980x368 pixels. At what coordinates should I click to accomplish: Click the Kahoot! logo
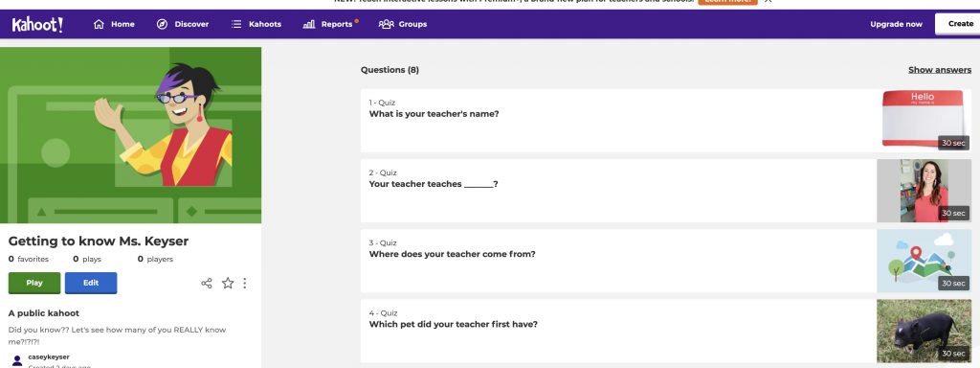coord(37,24)
